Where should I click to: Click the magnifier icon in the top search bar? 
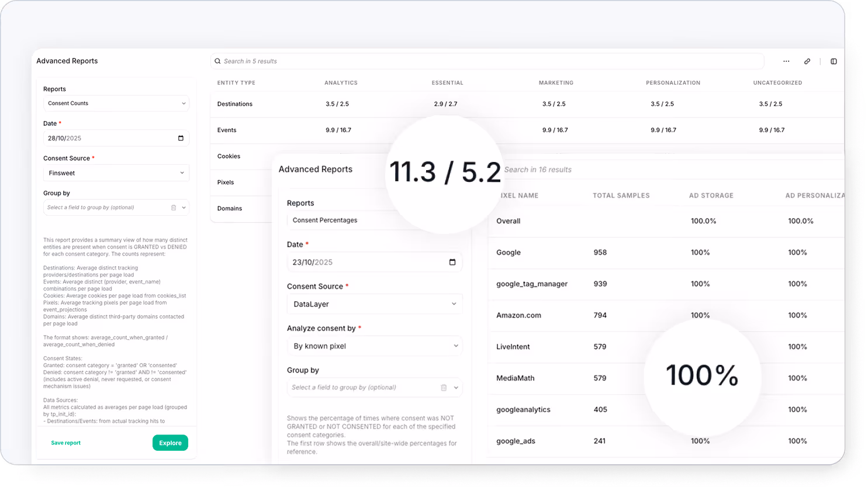click(217, 61)
